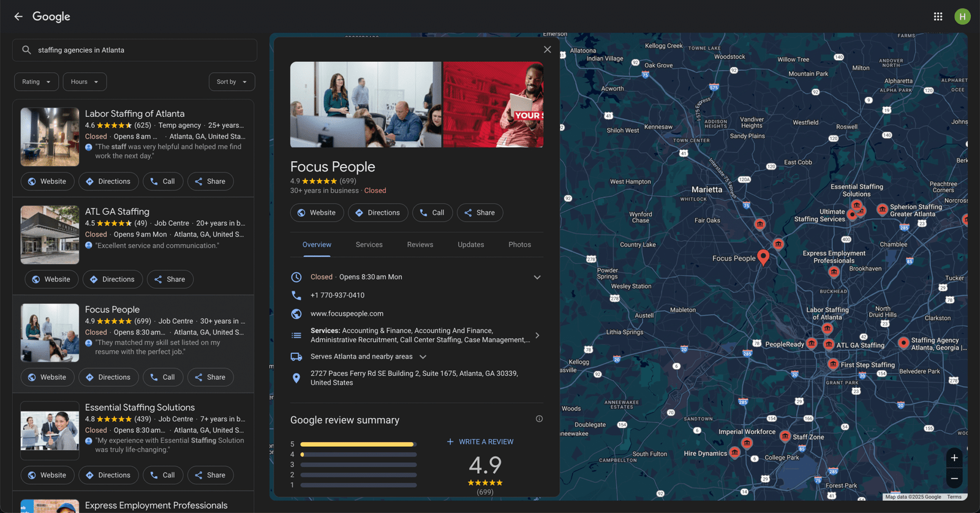The height and width of the screenshot is (513, 980).
Task: Click the Focus People red map pin
Action: [763, 257]
